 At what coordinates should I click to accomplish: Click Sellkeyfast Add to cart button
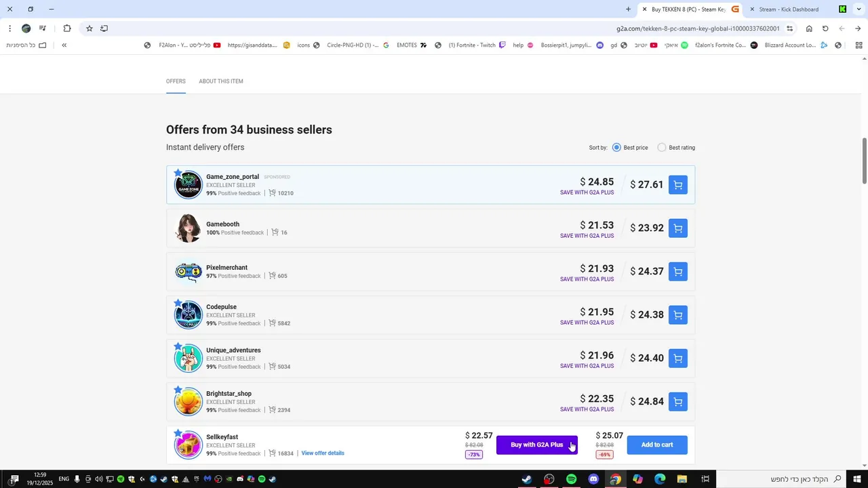pyautogui.click(x=657, y=445)
